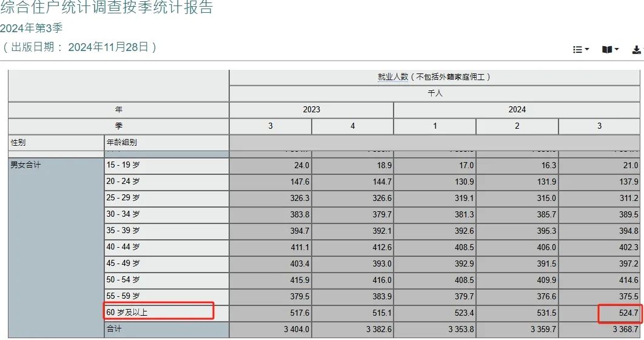Select the 2024 year column header
This screenshot has width=644, height=340.
(517, 110)
